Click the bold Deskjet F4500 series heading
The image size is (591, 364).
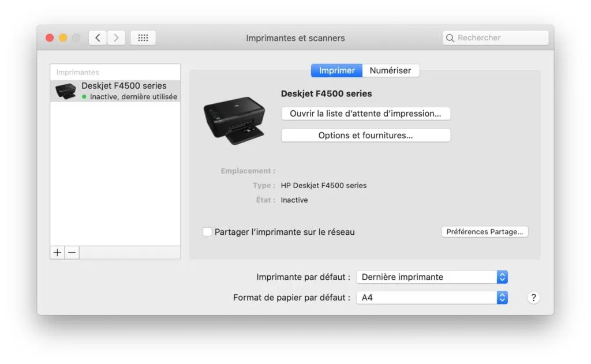tap(327, 94)
